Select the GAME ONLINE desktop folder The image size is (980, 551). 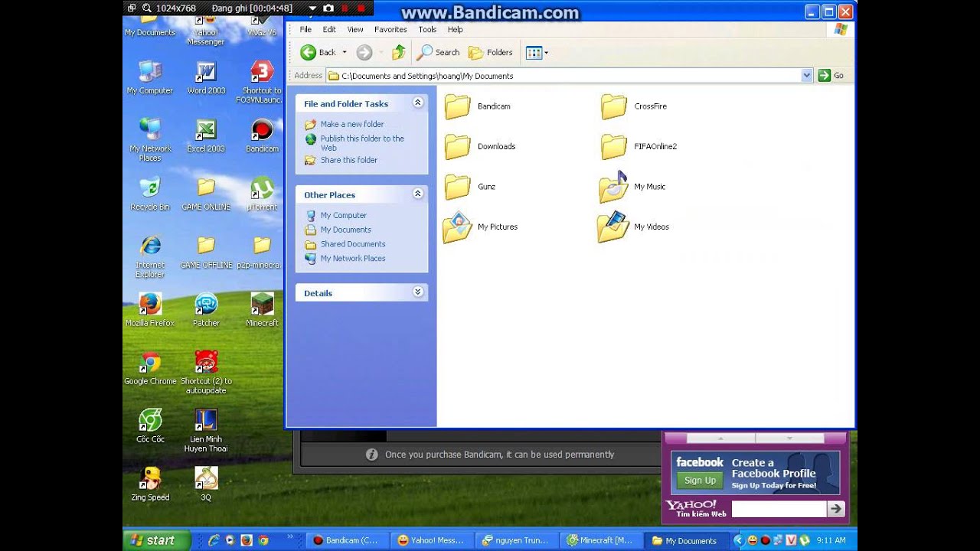(206, 194)
